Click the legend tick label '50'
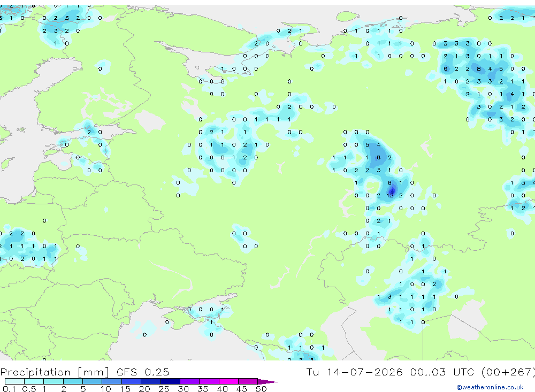535x392 pixels. (261, 389)
